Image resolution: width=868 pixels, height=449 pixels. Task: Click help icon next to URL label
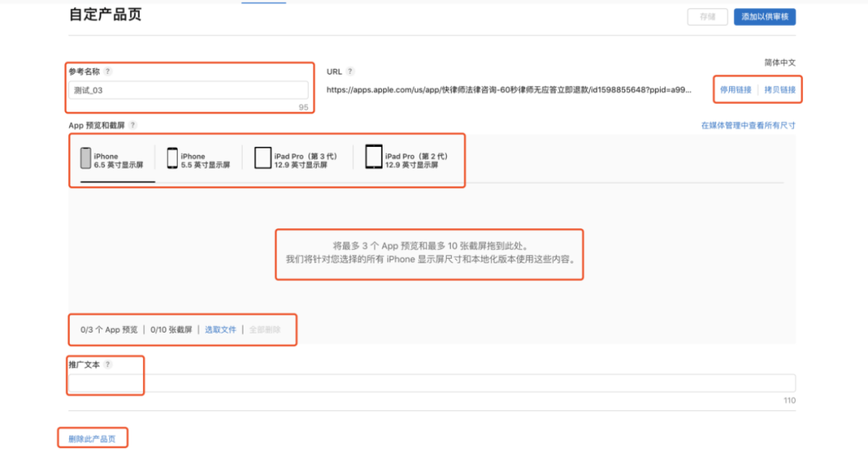(350, 71)
